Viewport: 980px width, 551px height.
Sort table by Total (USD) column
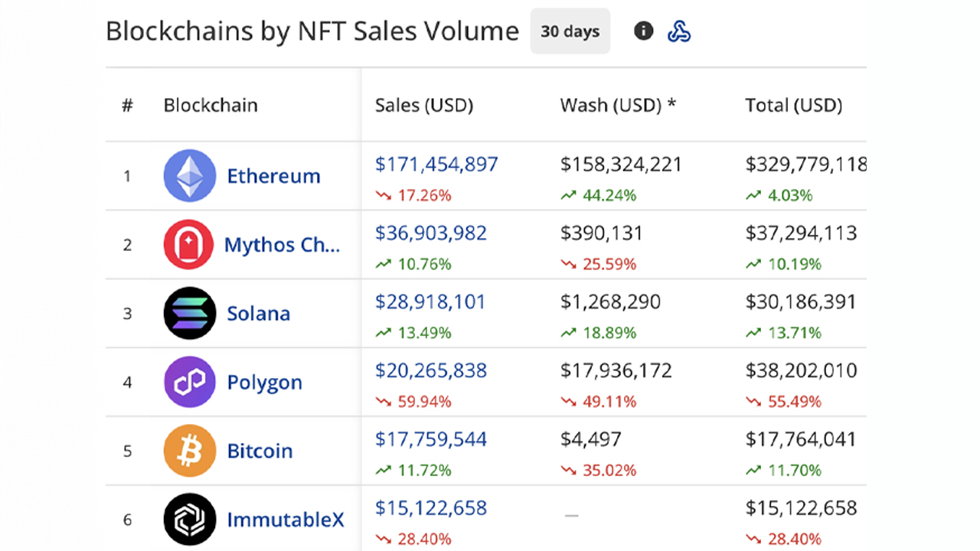793,105
